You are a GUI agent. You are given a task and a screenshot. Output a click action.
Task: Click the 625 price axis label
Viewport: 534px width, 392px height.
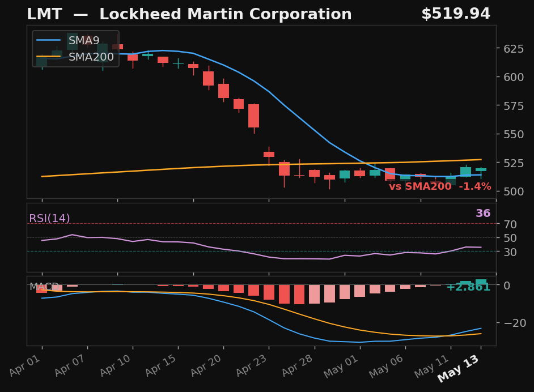[514, 49]
